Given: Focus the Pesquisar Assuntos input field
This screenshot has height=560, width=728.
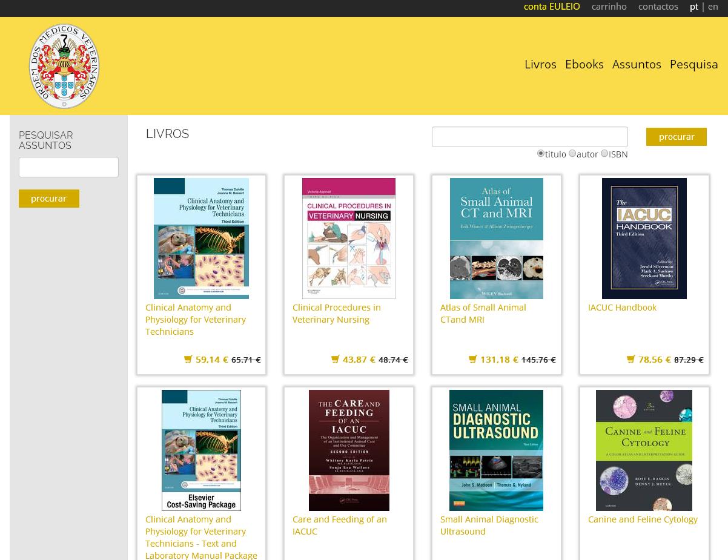Looking at the screenshot, I should coord(68,167).
